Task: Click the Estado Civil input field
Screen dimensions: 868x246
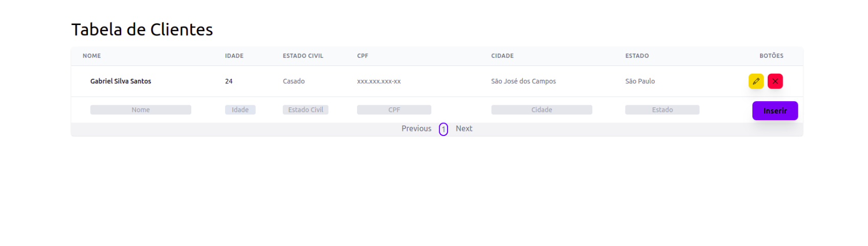Action: pos(305,110)
